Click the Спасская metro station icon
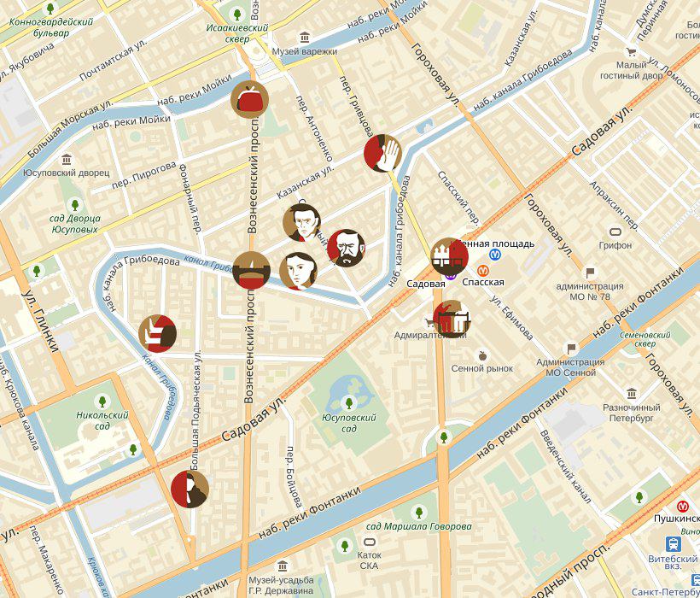 [x=482, y=271]
